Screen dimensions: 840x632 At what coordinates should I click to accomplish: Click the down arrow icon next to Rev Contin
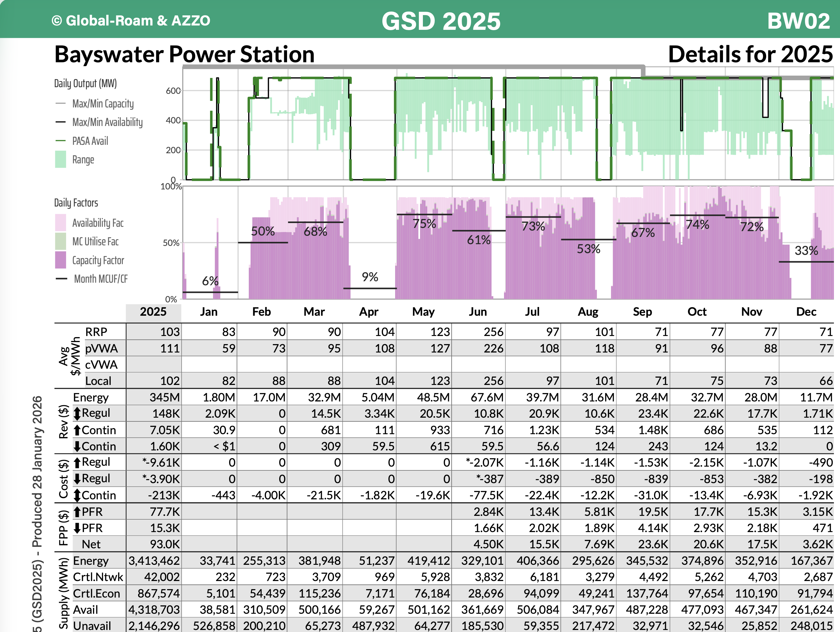[77, 446]
